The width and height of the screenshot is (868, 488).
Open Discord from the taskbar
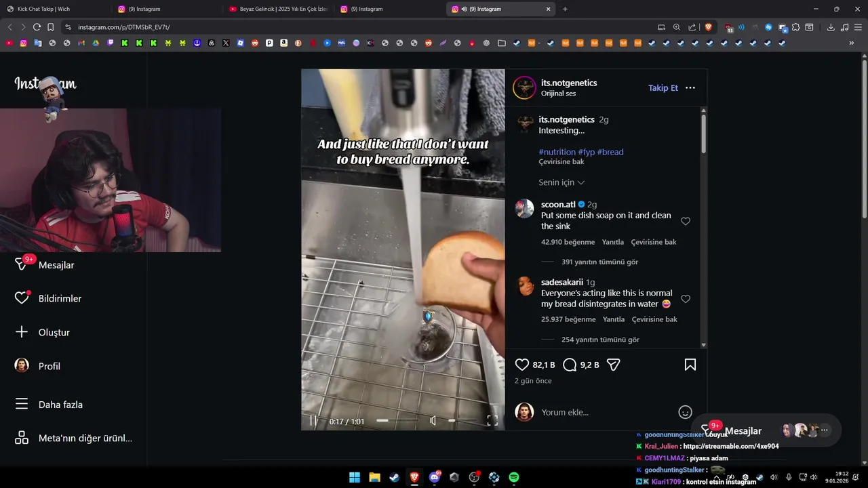(434, 477)
